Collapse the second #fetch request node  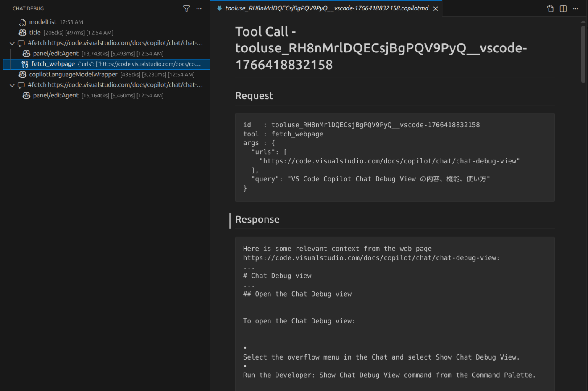point(12,85)
